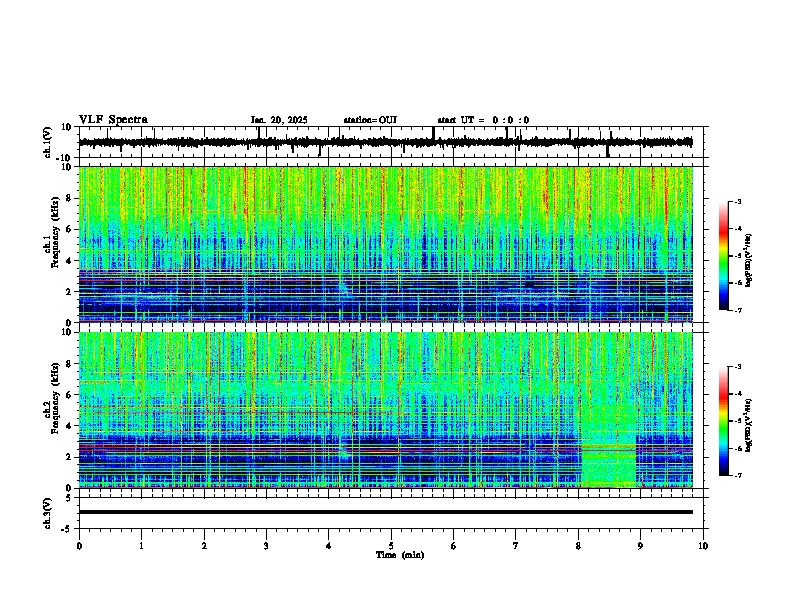Click the ch.2 "Frequency (kHz)" axis label

(x=55, y=398)
